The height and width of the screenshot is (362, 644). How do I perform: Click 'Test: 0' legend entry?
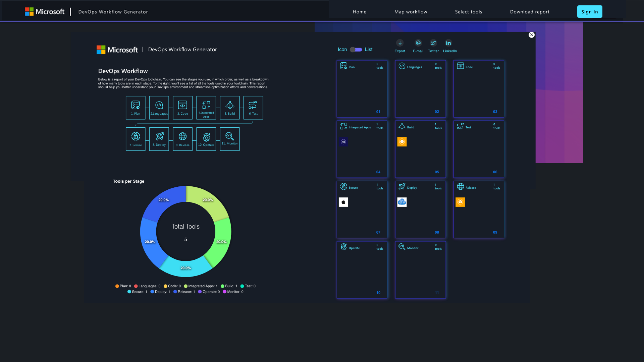pyautogui.click(x=248, y=286)
